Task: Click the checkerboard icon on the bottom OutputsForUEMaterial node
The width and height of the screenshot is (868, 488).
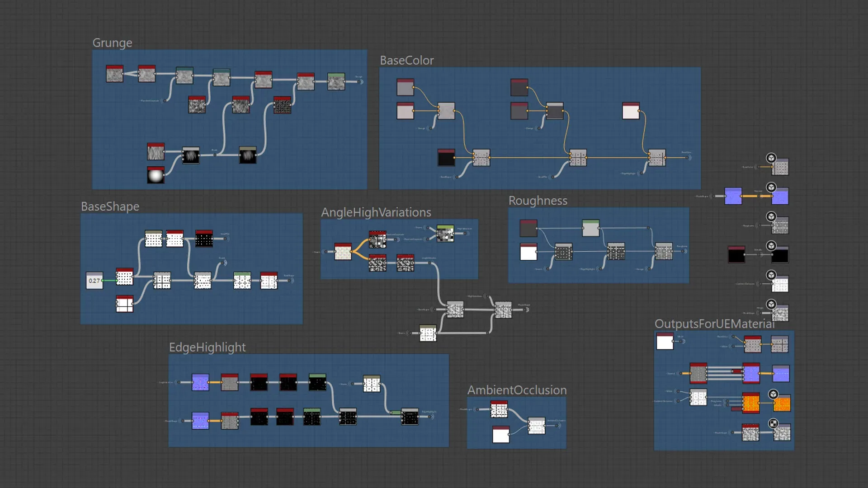Action: [773, 424]
